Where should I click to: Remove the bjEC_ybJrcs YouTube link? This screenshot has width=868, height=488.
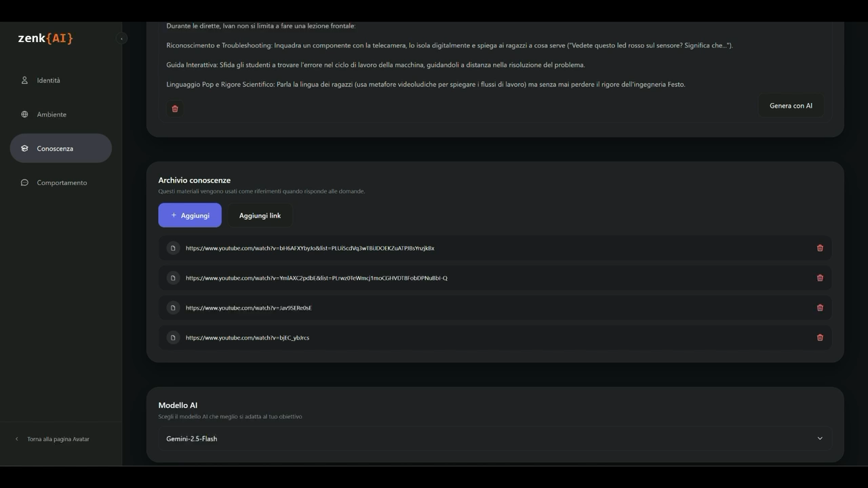pos(820,338)
